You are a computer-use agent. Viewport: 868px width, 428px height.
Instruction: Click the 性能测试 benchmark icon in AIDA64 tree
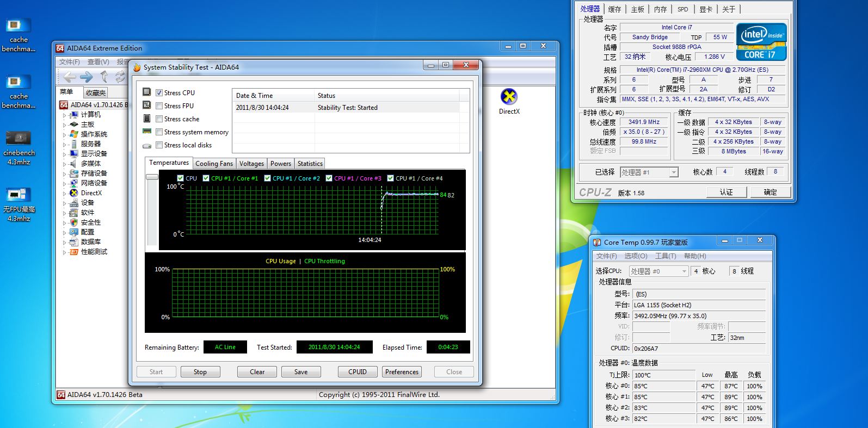coord(74,252)
